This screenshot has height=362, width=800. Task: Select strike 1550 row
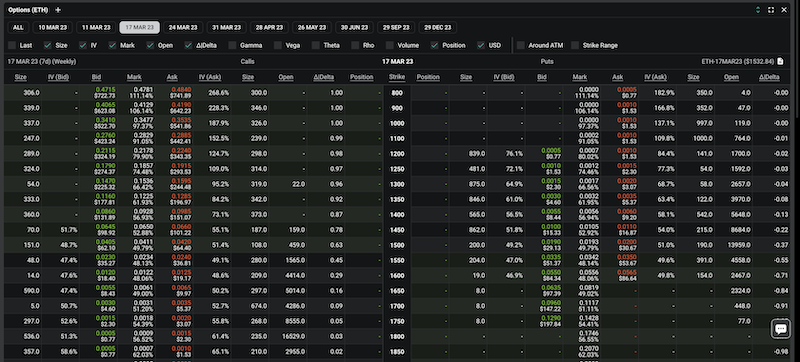click(x=396, y=260)
